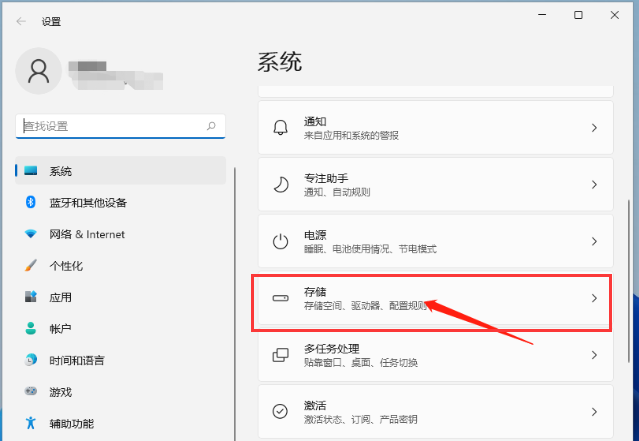Select 个性化 in the sidebar
The width and height of the screenshot is (639, 441).
[x=66, y=266]
